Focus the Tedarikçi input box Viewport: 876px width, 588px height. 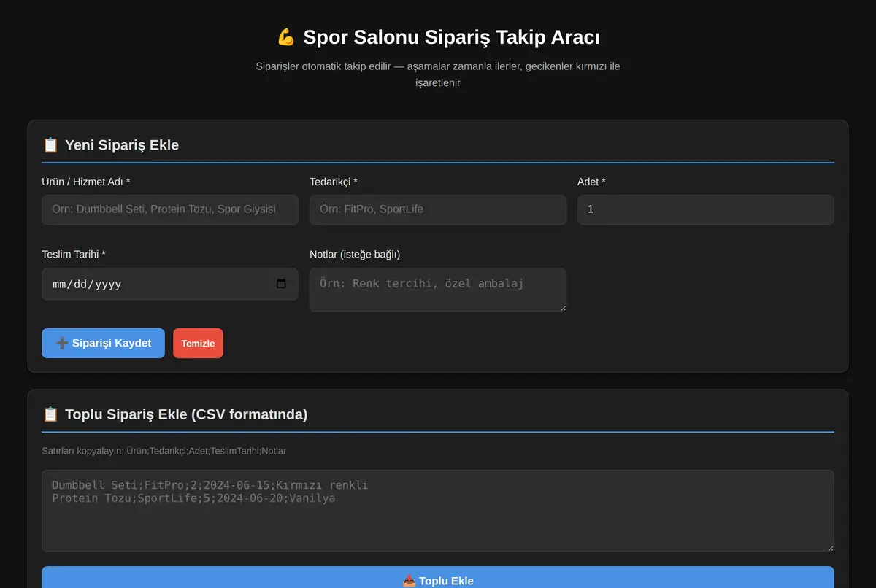click(x=438, y=209)
